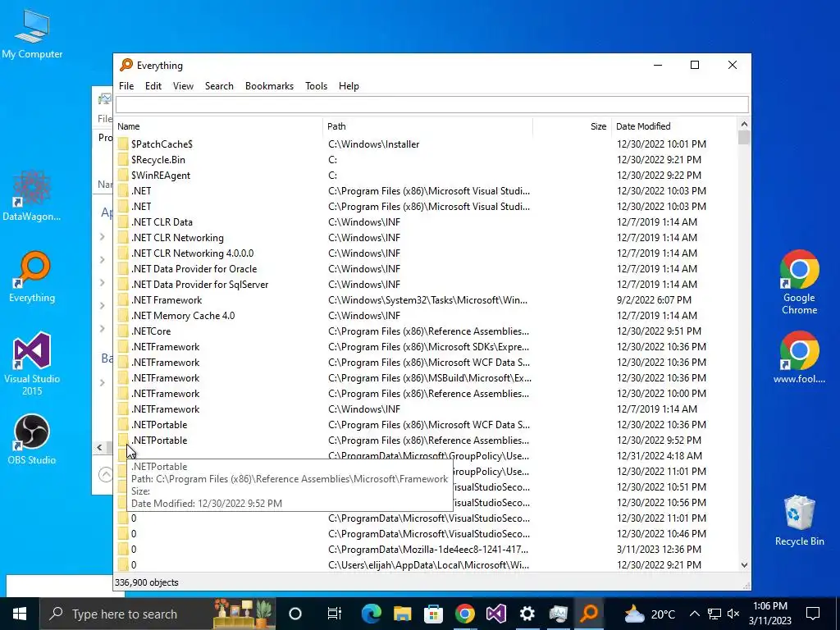This screenshot has height=630, width=840.
Task: Click the muted volume tray icon
Action: [733, 614]
